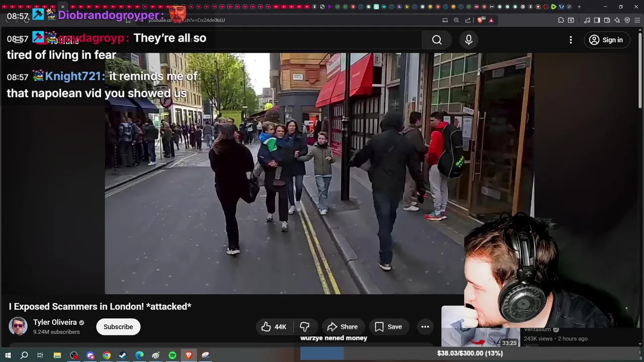Click the YouTube search magnifier icon
Viewport: 644px width, 362px height.
click(x=437, y=40)
